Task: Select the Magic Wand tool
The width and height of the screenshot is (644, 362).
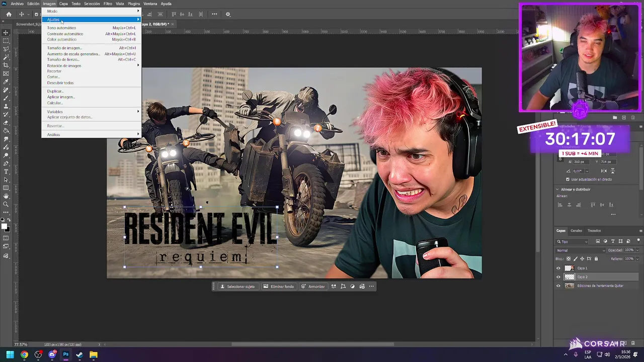Action: pyautogui.click(x=6, y=57)
